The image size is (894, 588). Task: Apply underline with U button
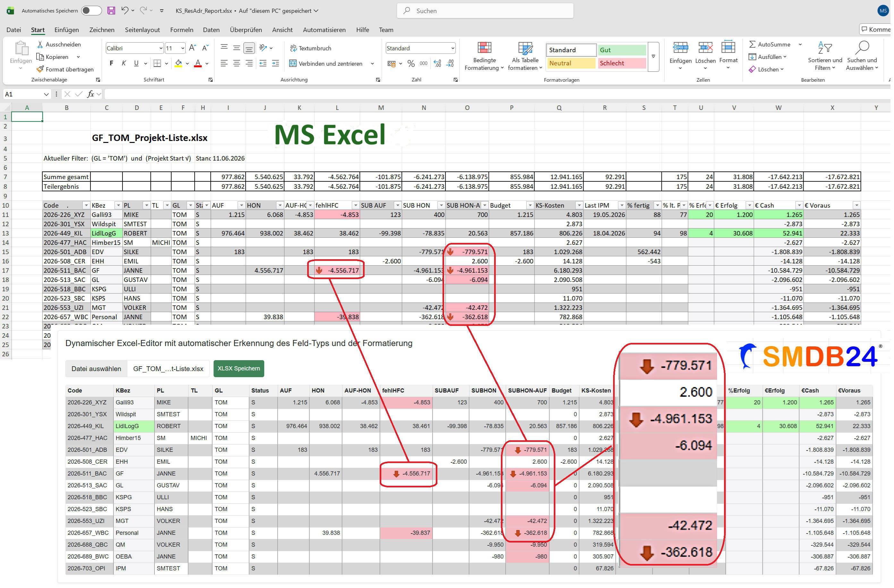coord(136,63)
